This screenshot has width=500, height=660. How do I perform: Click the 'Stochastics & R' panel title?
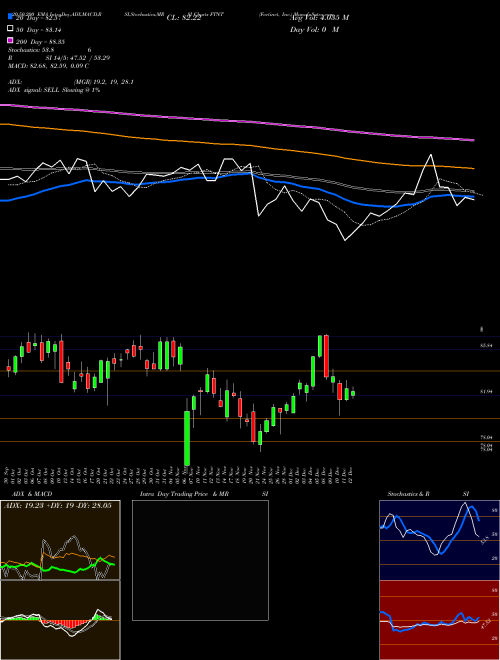409,494
